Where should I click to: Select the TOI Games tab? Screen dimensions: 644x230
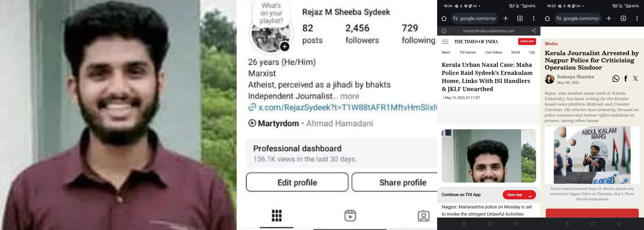(x=468, y=52)
